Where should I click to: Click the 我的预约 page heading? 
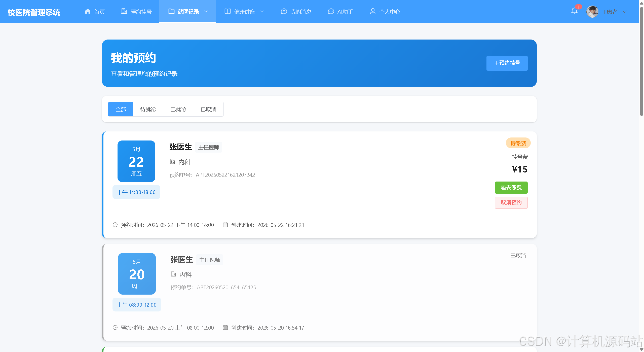pos(133,58)
